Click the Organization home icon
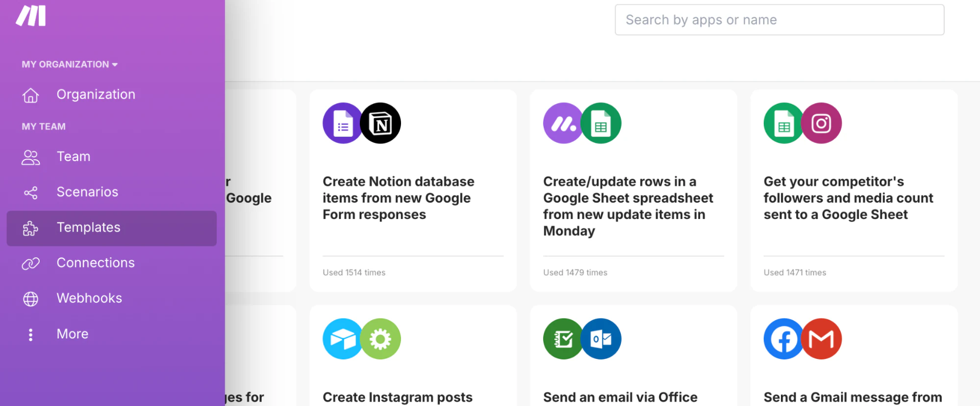 (30, 95)
